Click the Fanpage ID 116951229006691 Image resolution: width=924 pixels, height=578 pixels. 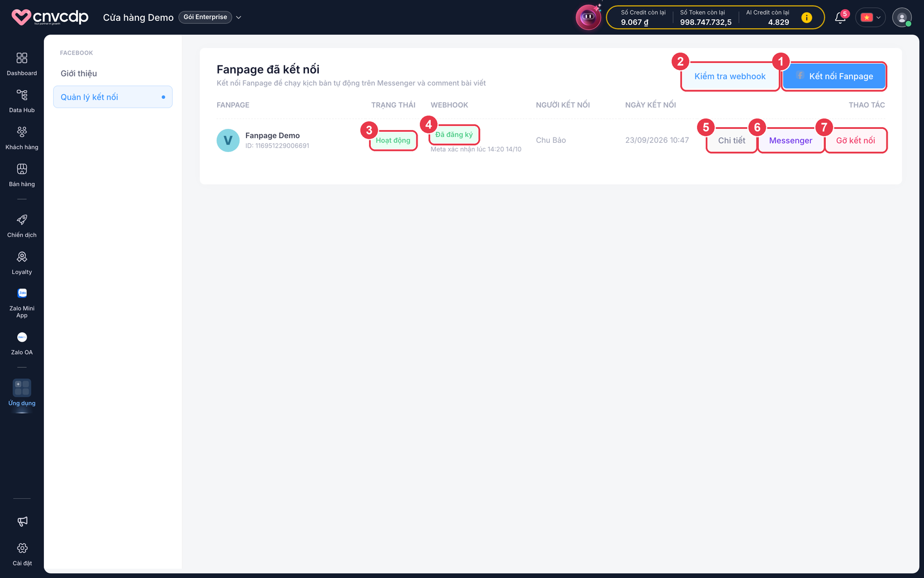(x=277, y=146)
